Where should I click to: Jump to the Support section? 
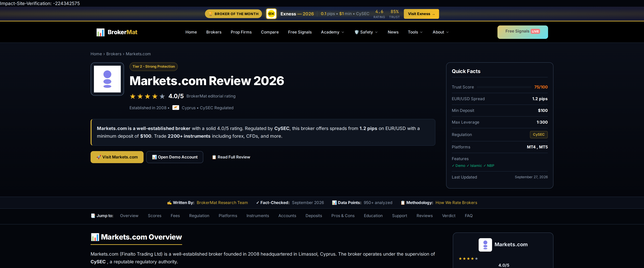click(399, 216)
